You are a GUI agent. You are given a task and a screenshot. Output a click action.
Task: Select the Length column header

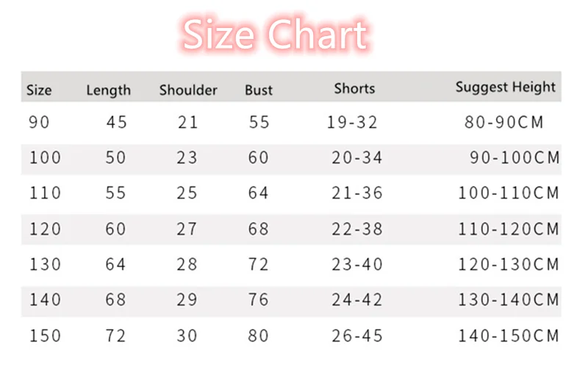coord(108,91)
